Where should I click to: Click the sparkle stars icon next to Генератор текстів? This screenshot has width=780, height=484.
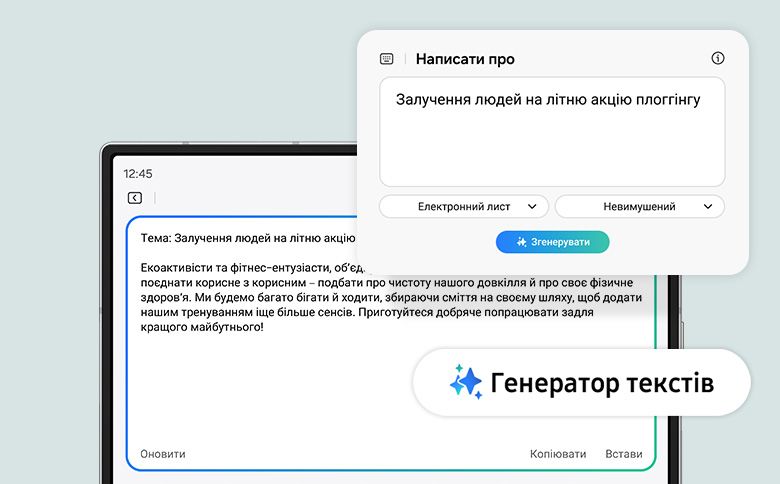pos(466,382)
